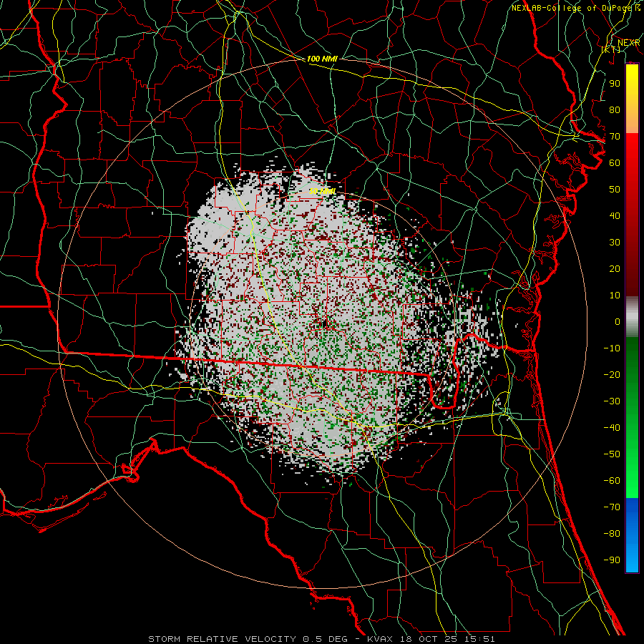Select the -70 value on velocity scale

pos(612,507)
